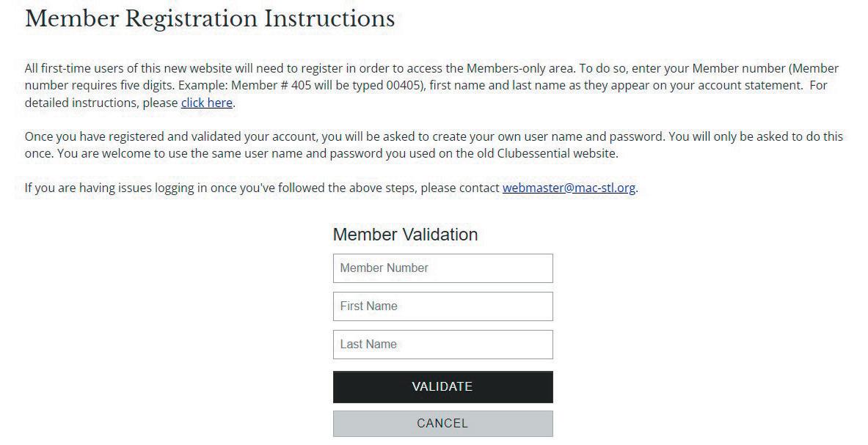Click the Member Registration Instructions heading

point(210,19)
